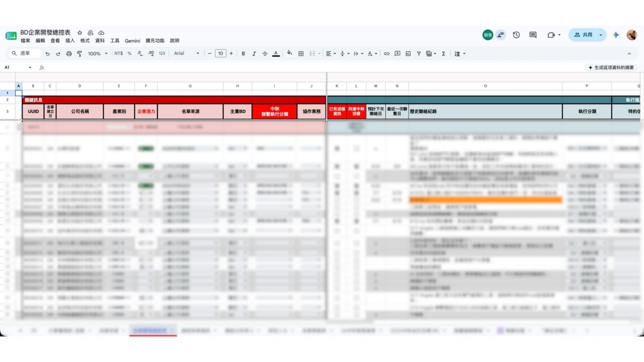Image resolution: width=644 pixels, height=362 pixels.
Task: Toggle italic text formatting
Action: [x=254, y=53]
